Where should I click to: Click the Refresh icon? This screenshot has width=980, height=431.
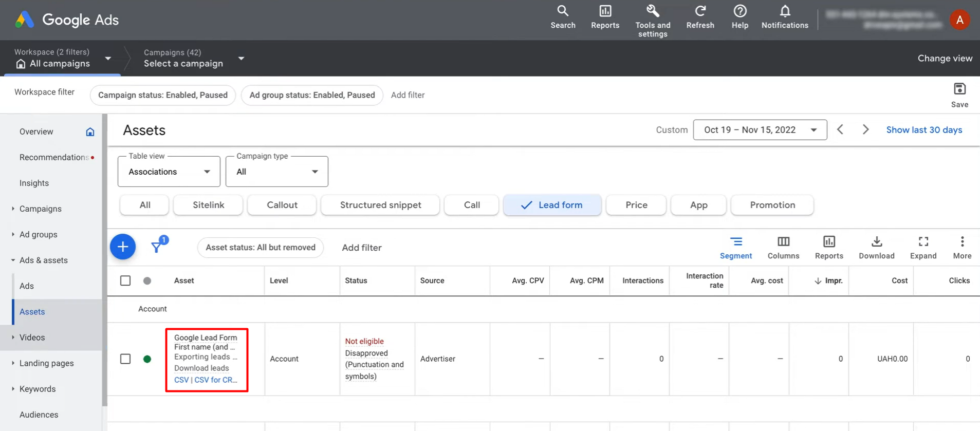[700, 17]
